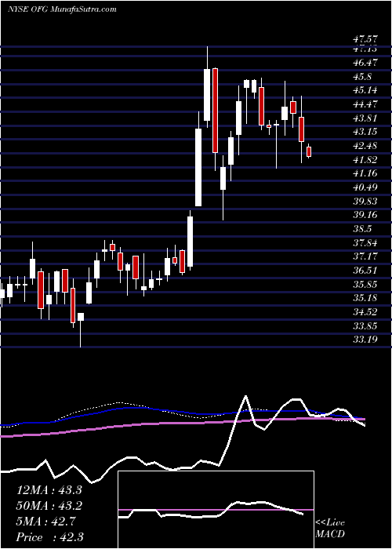Click the 41.16 price axis label

click(365, 173)
